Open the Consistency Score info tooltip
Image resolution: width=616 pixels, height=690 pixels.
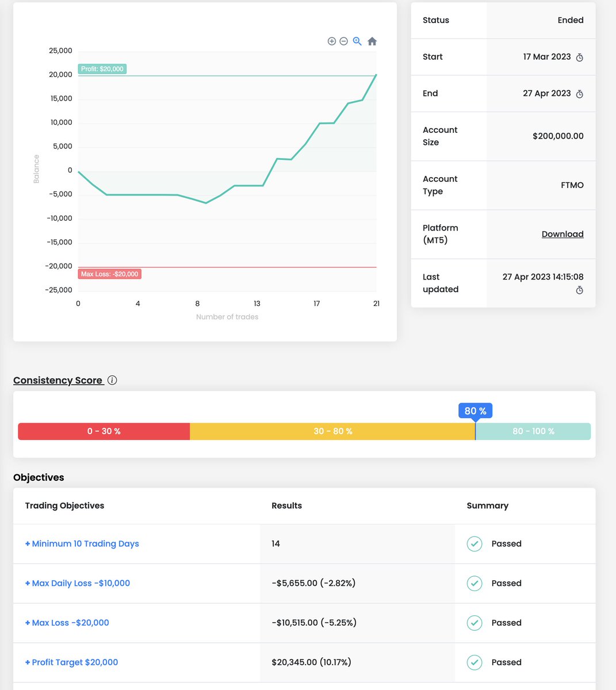(112, 380)
